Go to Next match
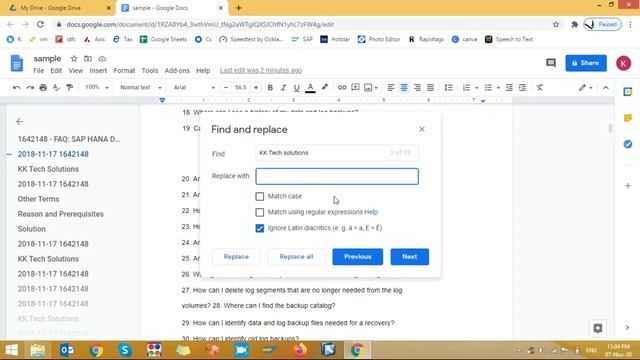 [x=409, y=257]
